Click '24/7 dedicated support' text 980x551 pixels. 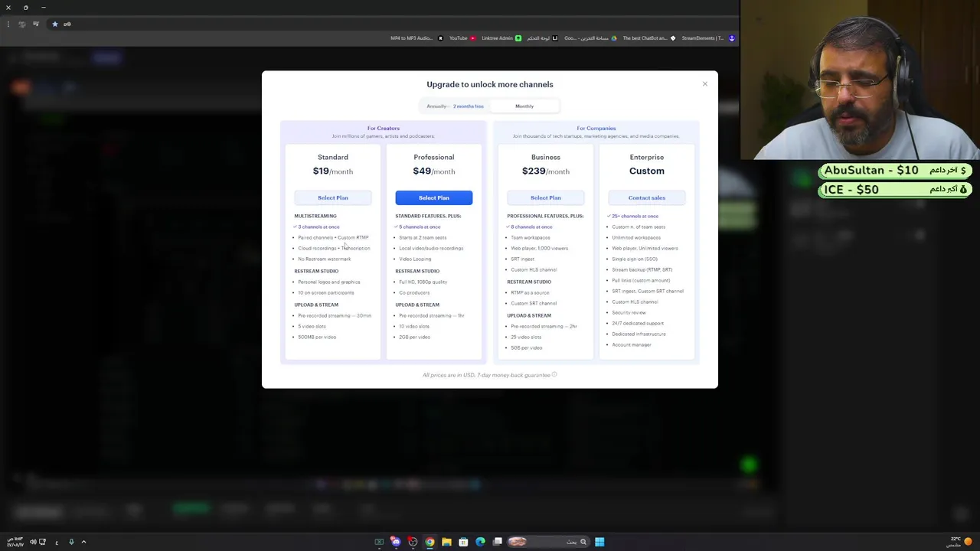point(638,323)
